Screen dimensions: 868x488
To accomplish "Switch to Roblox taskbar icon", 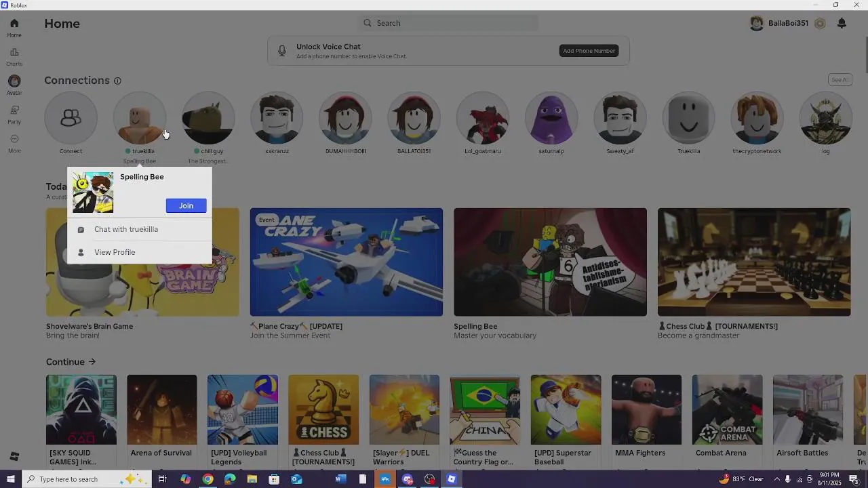I will tap(452, 479).
